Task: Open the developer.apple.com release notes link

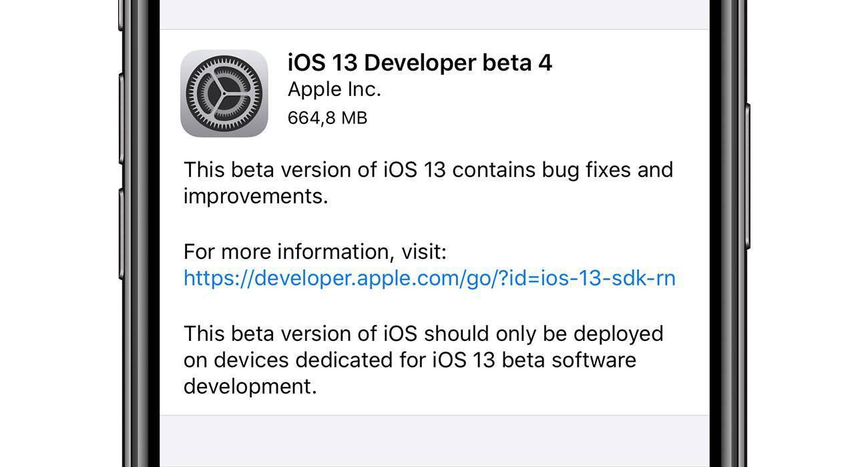Action: [429, 278]
